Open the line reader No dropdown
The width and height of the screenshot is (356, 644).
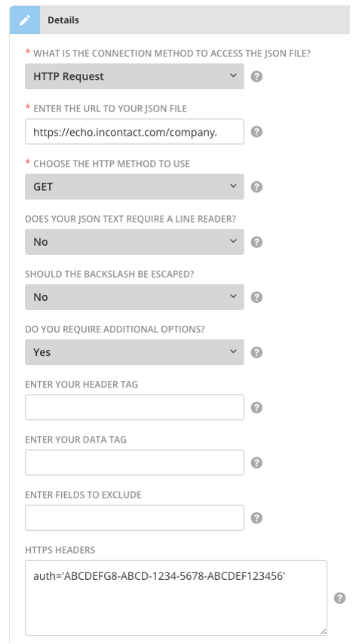[134, 241]
